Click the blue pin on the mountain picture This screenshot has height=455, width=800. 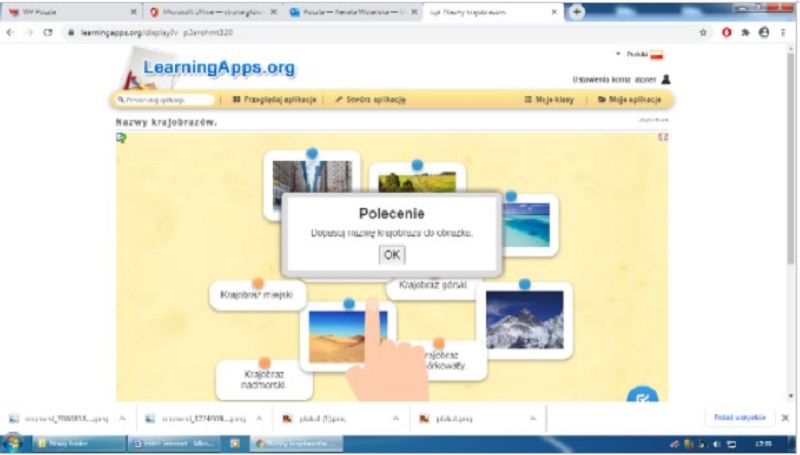(524, 284)
